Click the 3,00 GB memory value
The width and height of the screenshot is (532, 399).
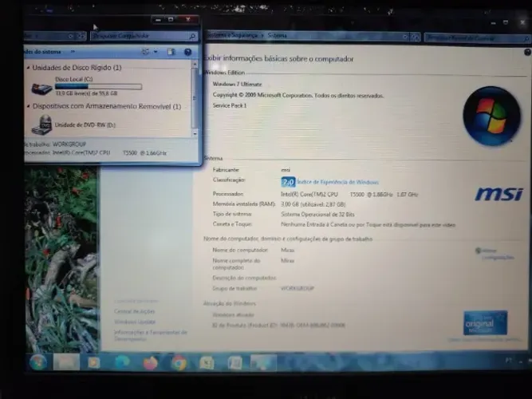tap(313, 204)
